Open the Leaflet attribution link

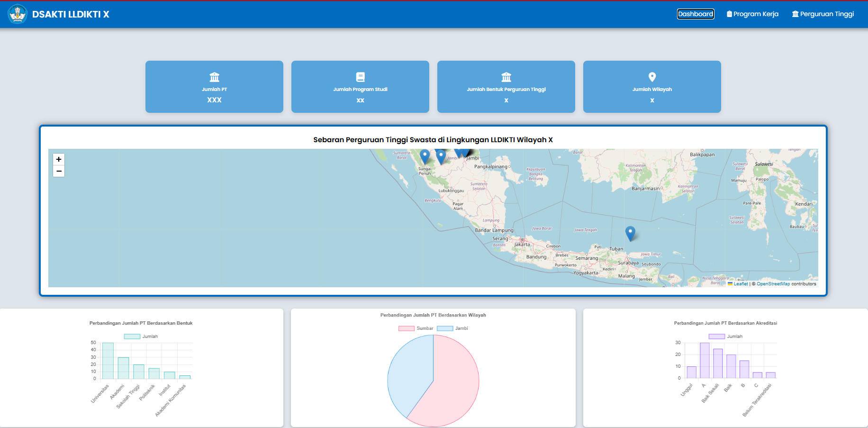pyautogui.click(x=741, y=284)
